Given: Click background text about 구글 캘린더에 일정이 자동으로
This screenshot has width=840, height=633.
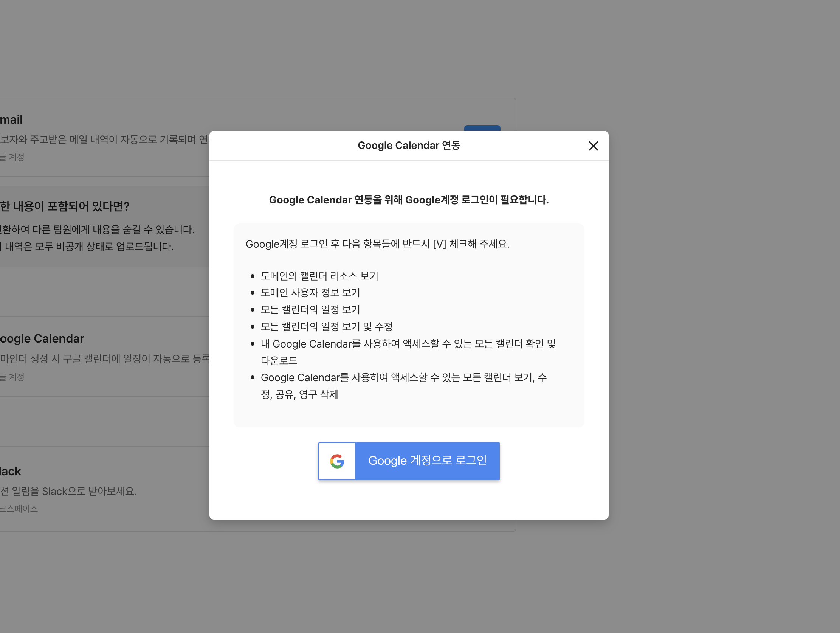Looking at the screenshot, I should pyautogui.click(x=105, y=359).
